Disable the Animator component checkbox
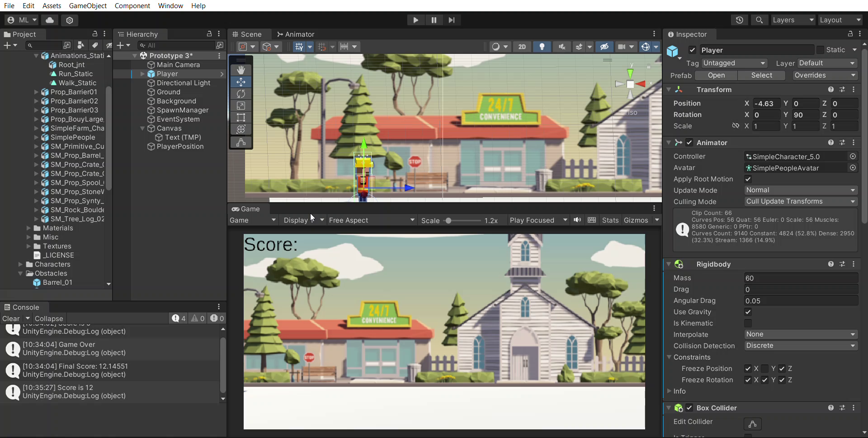The height and width of the screenshot is (438, 868). [689, 143]
